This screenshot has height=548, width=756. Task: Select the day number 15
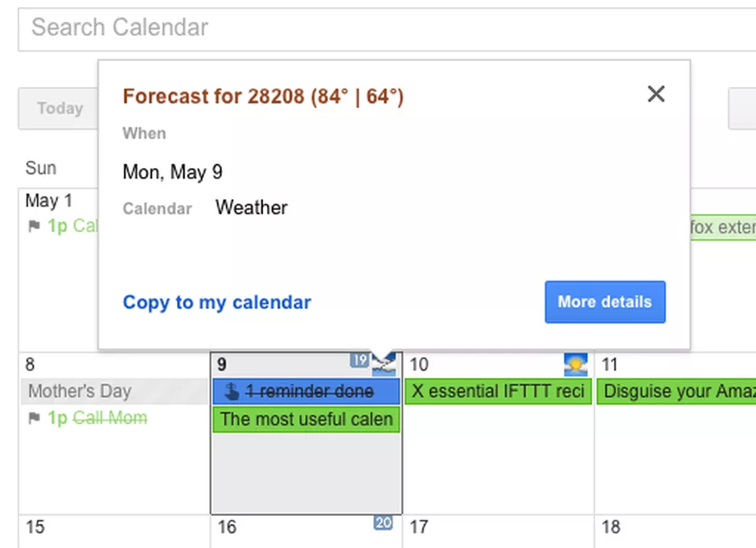35,528
